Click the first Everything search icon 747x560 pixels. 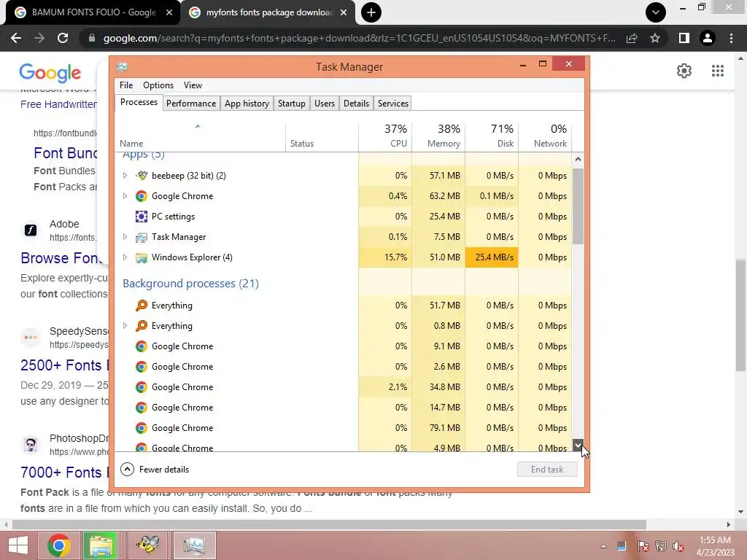pyautogui.click(x=141, y=306)
